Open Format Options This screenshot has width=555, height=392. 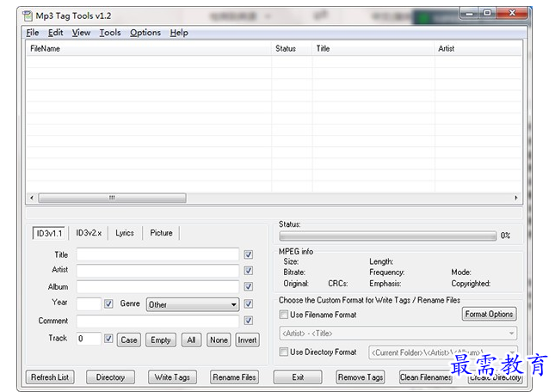(x=489, y=314)
